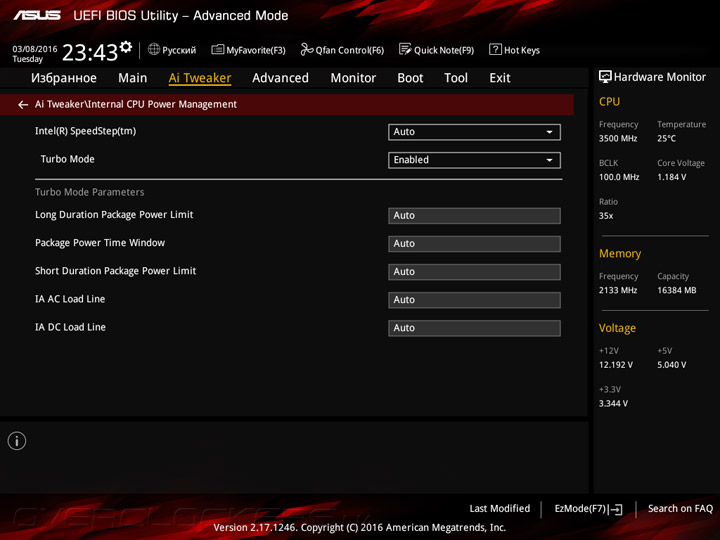Open MyFavorite(F3) list icon

(x=218, y=49)
